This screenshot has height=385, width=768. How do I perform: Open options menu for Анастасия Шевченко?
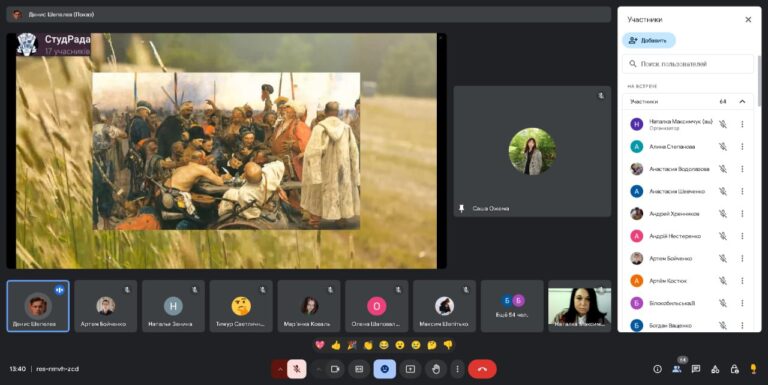742,191
